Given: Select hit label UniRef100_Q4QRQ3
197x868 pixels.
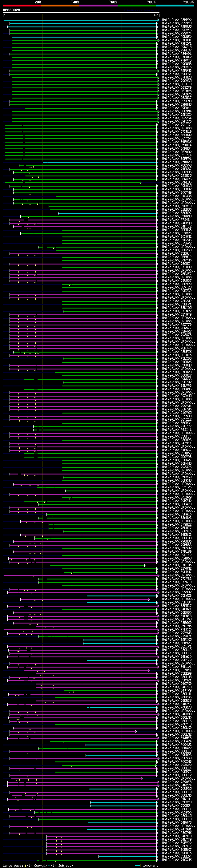Looking at the screenshot, I should coord(177,223).
